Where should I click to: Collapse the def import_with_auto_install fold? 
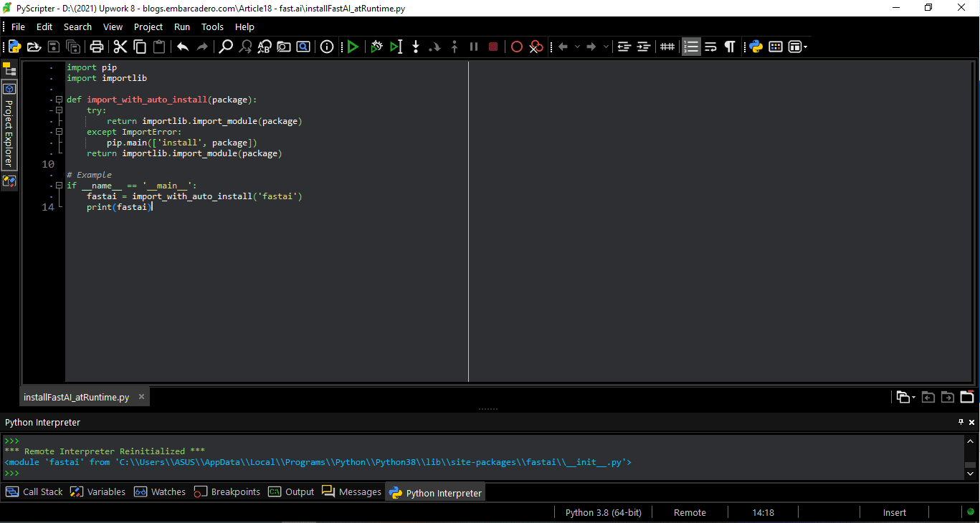(60, 100)
